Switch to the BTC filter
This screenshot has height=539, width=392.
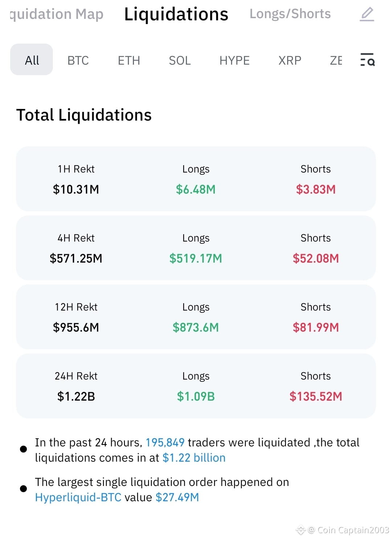coord(78,60)
